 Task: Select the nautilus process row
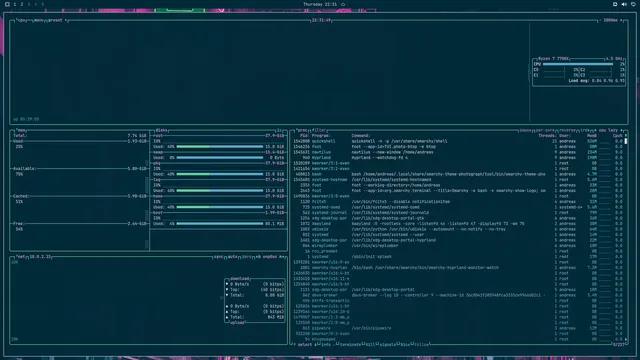pos(458,152)
